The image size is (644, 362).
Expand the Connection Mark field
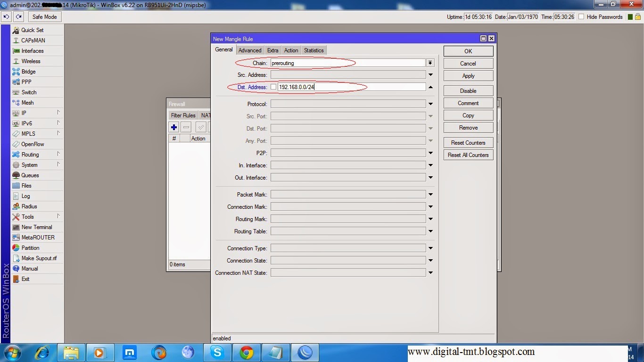point(430,207)
